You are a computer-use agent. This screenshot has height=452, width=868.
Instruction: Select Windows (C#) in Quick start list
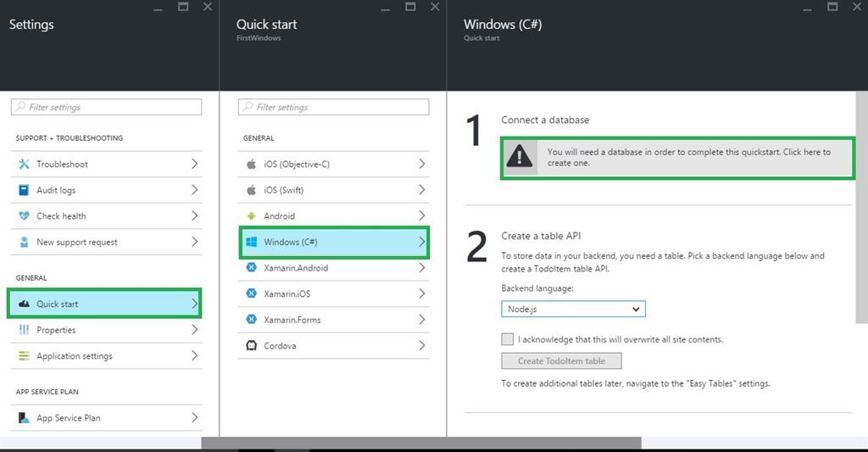(x=334, y=242)
